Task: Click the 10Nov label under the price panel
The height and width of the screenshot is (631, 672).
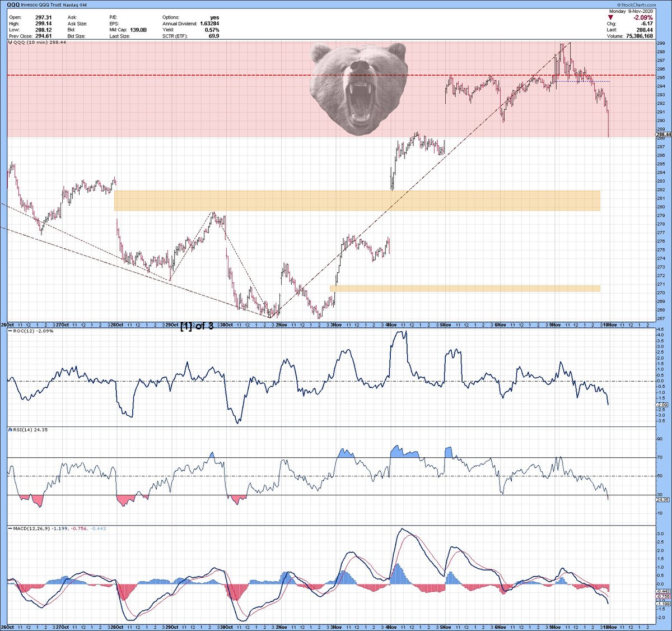Action: tap(610, 324)
